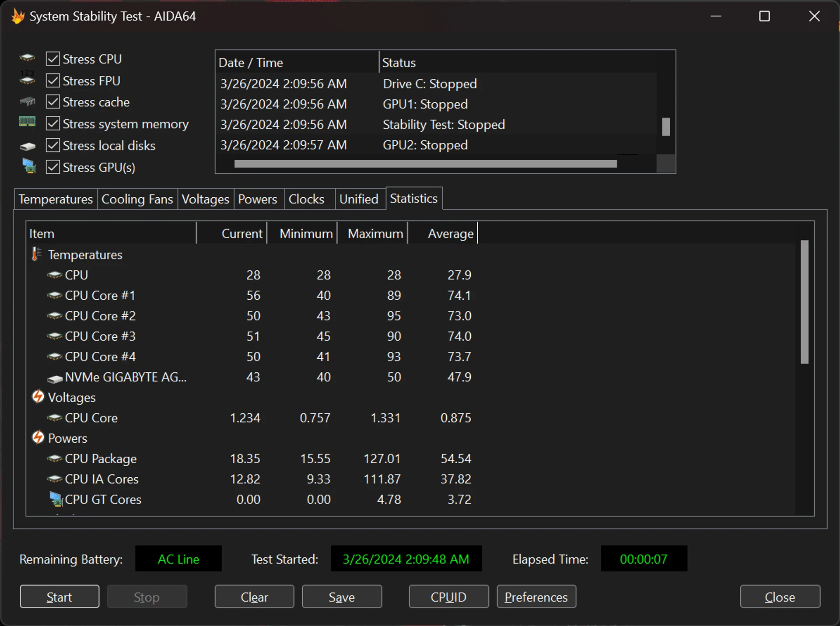
Task: Click the Average column header
Action: 443,233
